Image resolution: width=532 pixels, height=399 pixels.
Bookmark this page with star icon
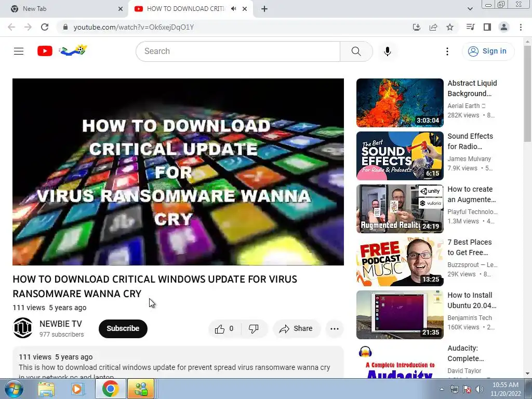pos(450,27)
